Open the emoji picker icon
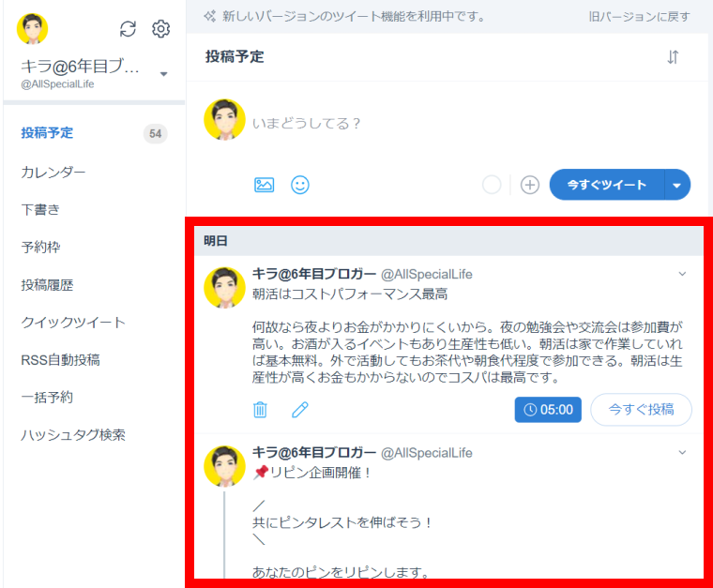The image size is (713, 588). [x=300, y=185]
